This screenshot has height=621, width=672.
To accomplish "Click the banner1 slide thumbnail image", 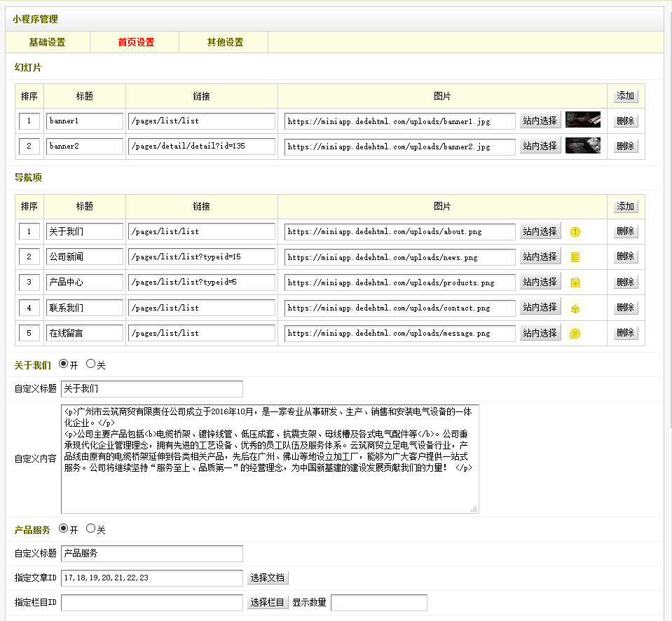I will pyautogui.click(x=582, y=121).
